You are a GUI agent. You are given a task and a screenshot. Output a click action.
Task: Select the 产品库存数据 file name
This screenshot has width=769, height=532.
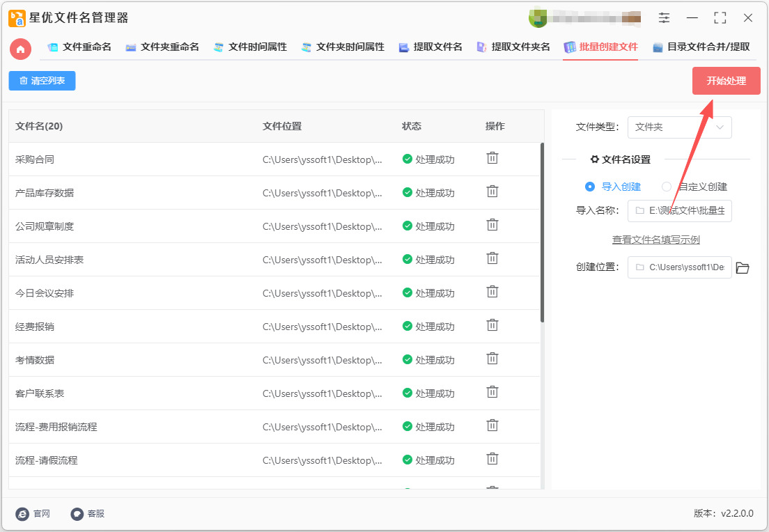pyautogui.click(x=45, y=193)
